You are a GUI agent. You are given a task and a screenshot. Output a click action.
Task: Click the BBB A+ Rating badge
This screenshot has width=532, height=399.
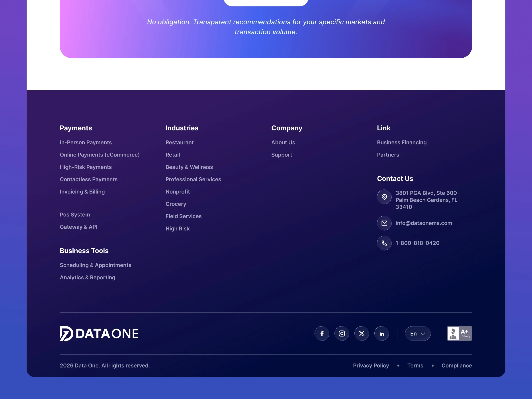click(459, 333)
